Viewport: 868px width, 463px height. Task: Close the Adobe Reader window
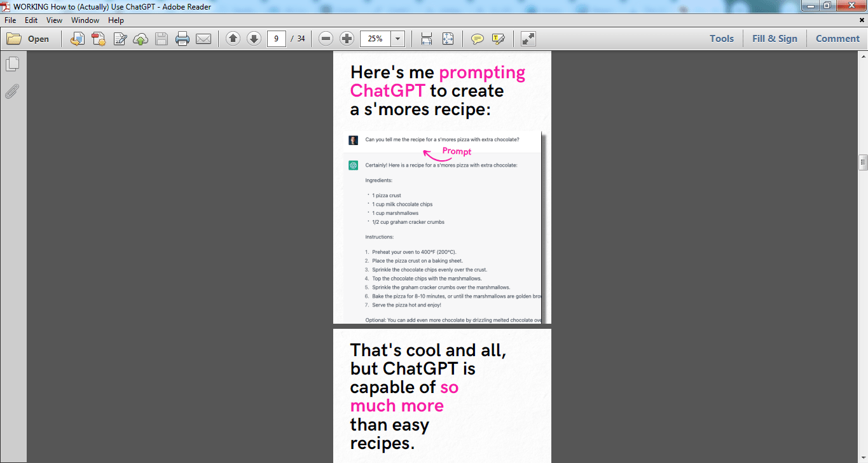click(x=851, y=6)
